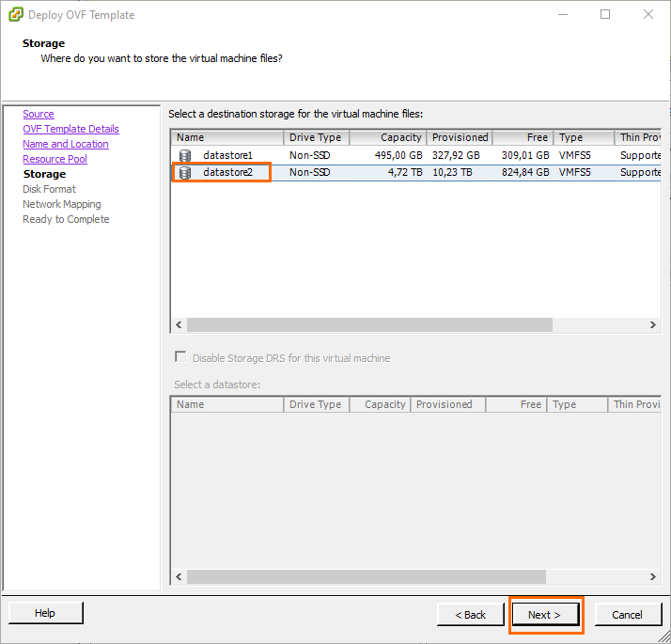This screenshot has height=644, width=671.
Task: Toggle Disable Storage DRS checkbox
Action: point(180,358)
